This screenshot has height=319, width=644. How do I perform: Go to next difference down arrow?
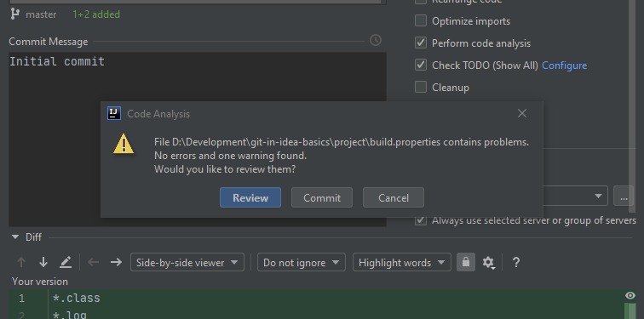(x=43, y=262)
